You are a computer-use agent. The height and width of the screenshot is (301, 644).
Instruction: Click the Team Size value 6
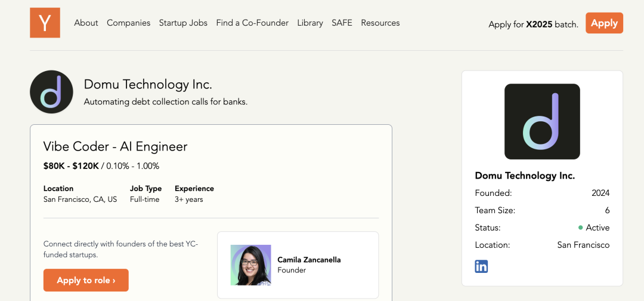click(x=608, y=211)
